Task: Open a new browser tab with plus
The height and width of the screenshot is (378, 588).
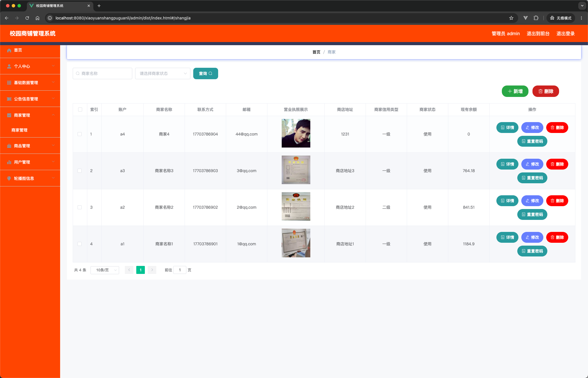Action: [x=99, y=6]
